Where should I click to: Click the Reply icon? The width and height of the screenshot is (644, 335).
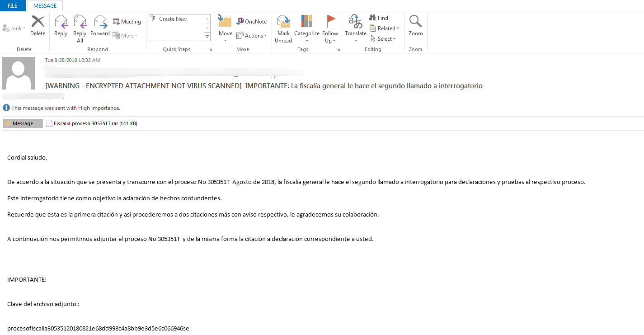61,26
